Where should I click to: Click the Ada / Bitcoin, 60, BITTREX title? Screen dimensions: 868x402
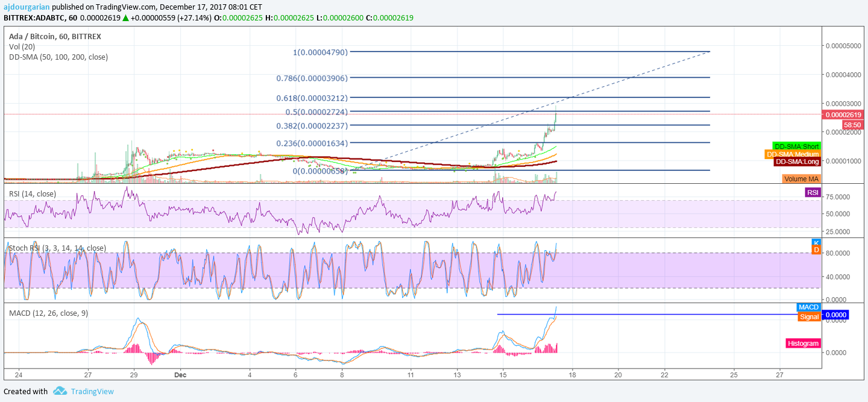coord(55,36)
